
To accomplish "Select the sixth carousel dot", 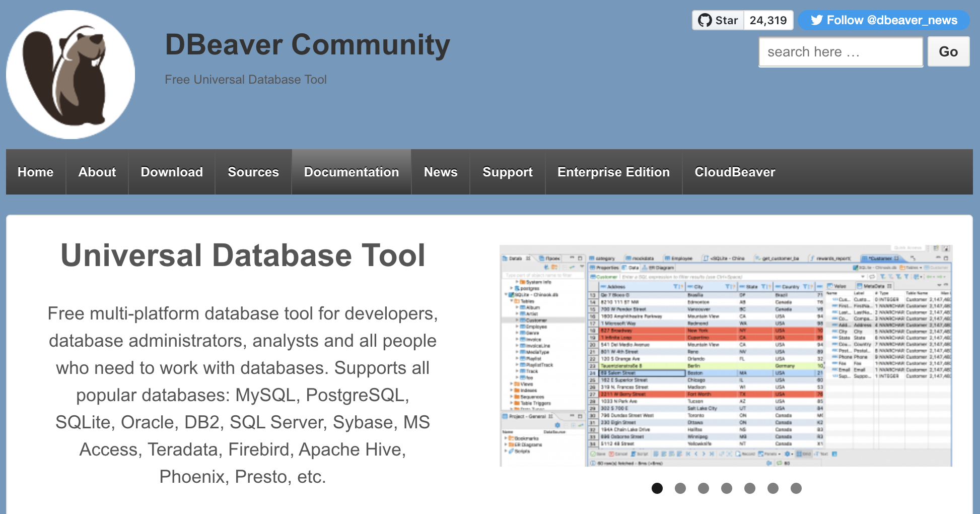I will coord(773,488).
